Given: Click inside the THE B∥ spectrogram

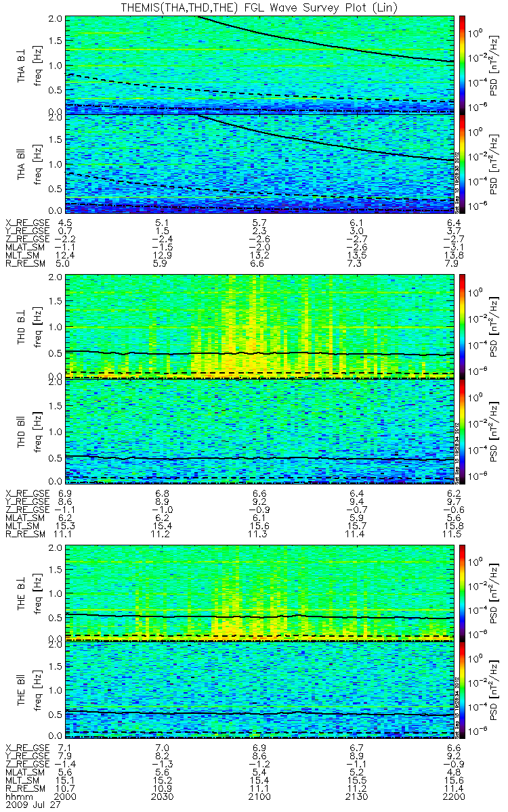Looking at the screenshot, I should coord(259,690).
